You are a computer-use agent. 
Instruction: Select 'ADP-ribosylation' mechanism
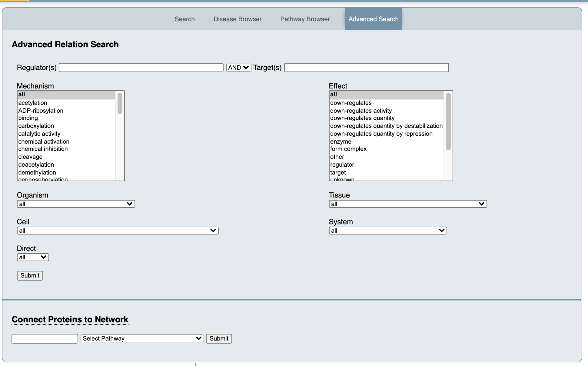66,111
